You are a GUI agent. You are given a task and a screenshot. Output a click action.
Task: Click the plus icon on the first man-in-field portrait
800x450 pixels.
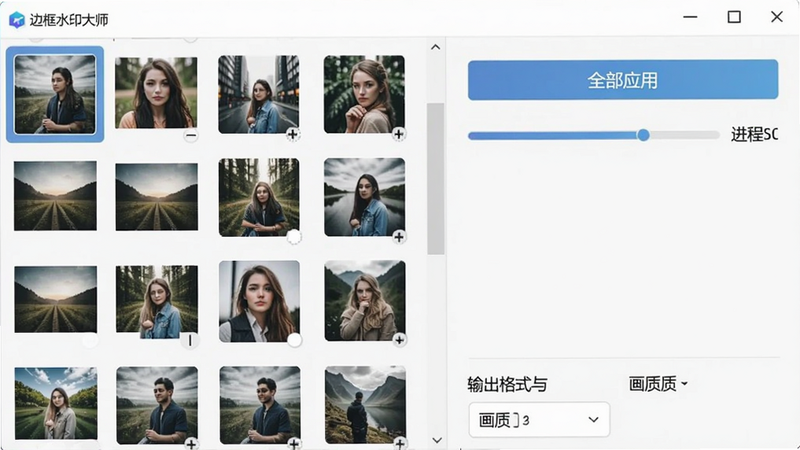click(191, 444)
